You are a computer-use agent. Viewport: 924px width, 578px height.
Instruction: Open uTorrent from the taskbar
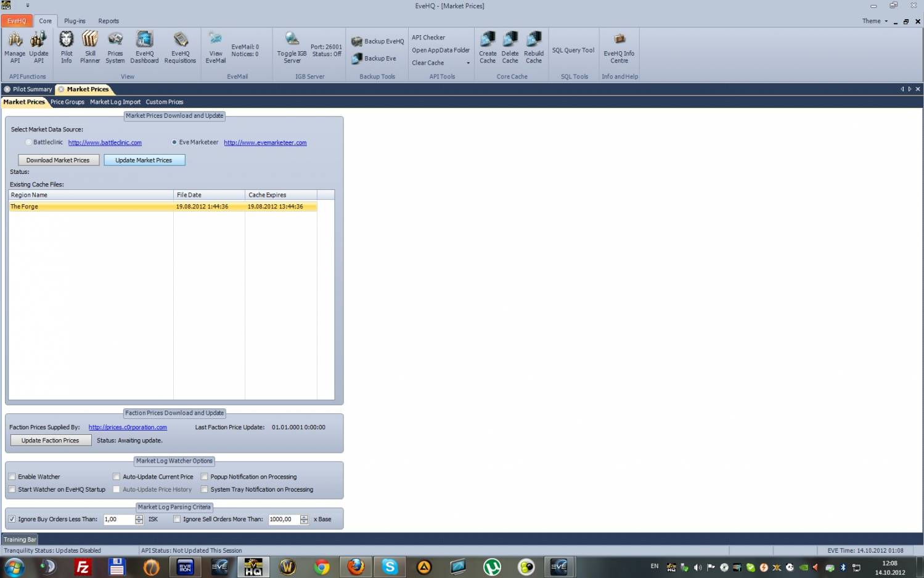coord(492,567)
